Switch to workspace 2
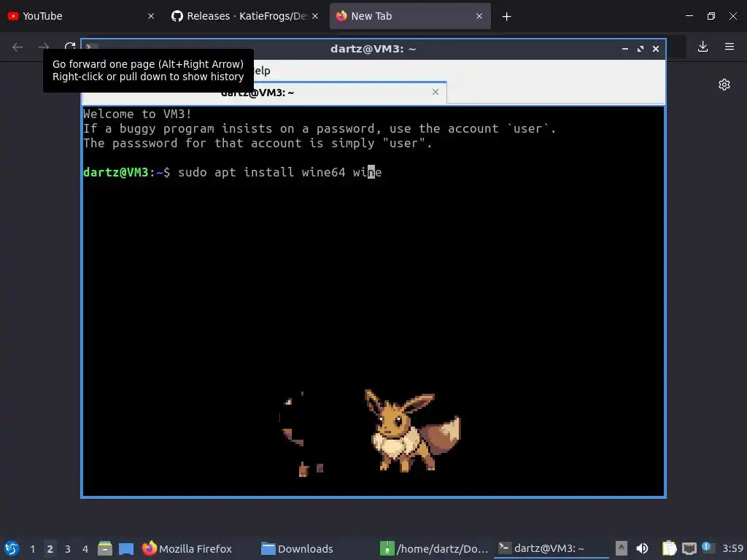Viewport: 747px width, 560px height. (x=50, y=549)
